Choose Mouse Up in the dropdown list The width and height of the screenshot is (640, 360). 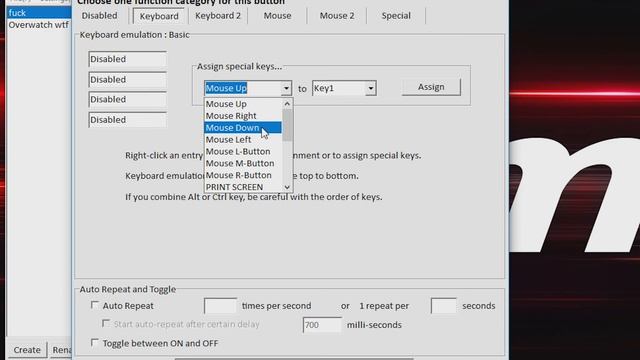[x=243, y=104]
